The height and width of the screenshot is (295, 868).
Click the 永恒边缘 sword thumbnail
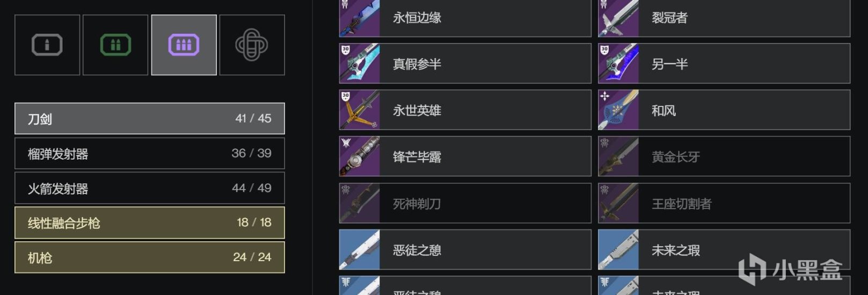pos(360,18)
